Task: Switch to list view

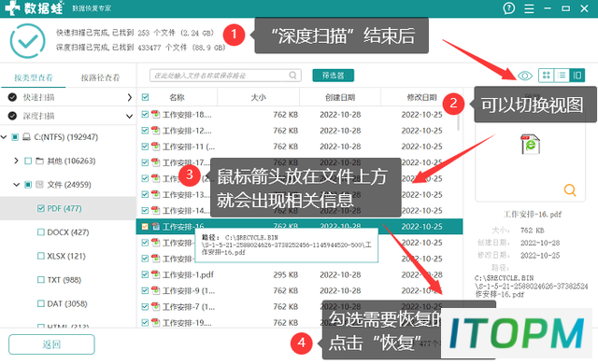Action: pyautogui.click(x=562, y=75)
